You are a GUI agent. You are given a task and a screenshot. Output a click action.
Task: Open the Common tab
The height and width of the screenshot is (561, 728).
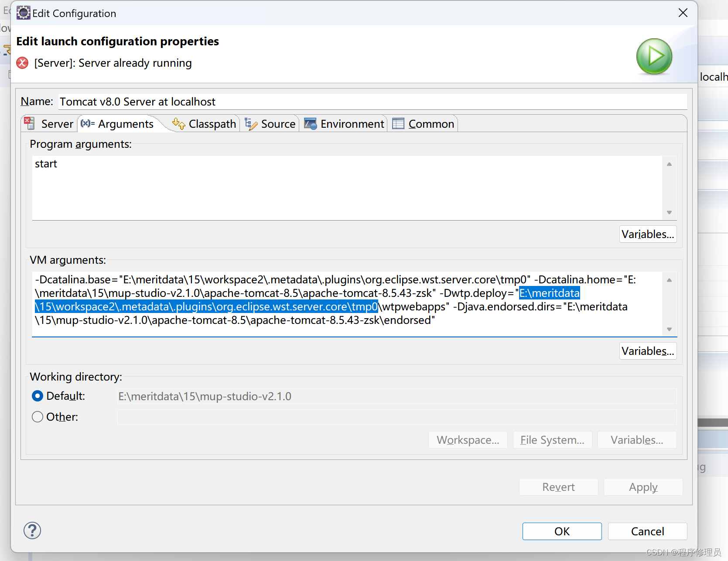point(423,124)
